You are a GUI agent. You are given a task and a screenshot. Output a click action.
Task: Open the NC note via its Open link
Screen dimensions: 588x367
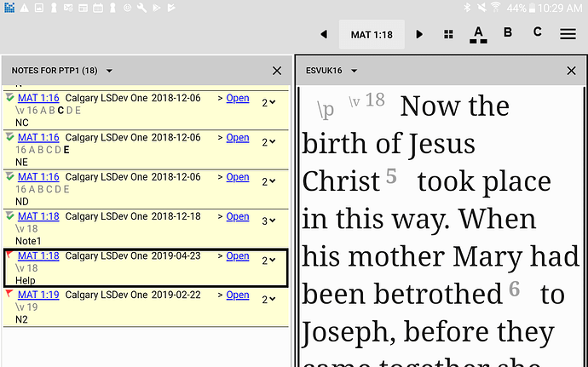[238, 98]
